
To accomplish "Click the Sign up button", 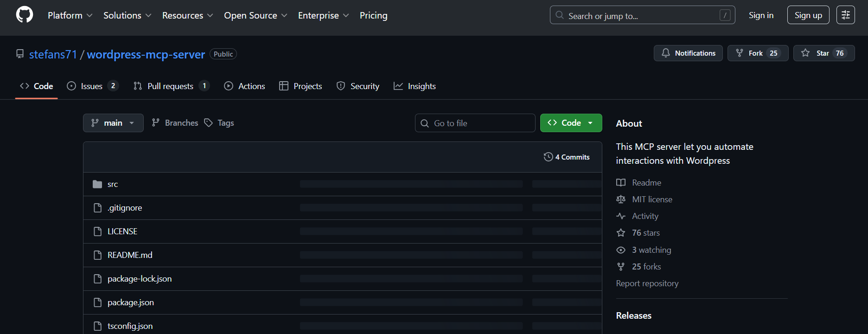I will click(x=808, y=15).
